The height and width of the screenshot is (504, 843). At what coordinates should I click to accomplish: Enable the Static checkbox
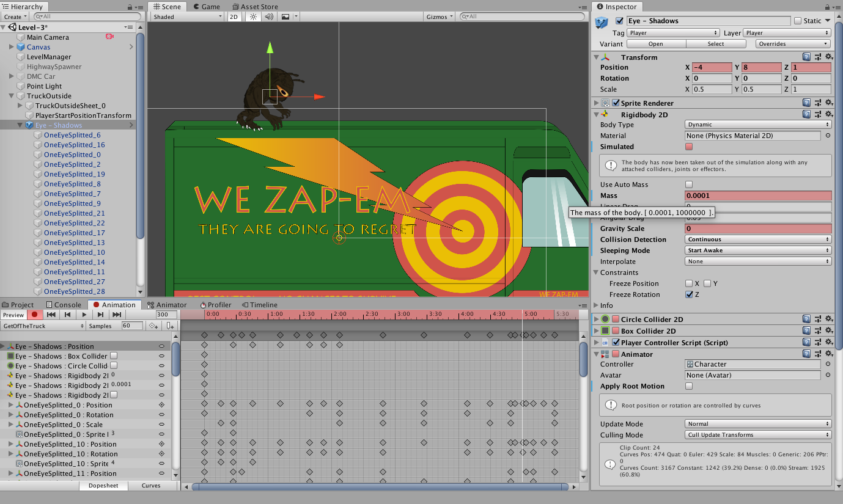pyautogui.click(x=797, y=21)
